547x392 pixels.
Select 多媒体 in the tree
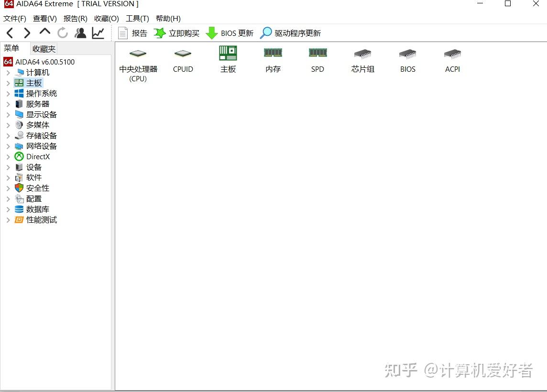[x=32, y=125]
